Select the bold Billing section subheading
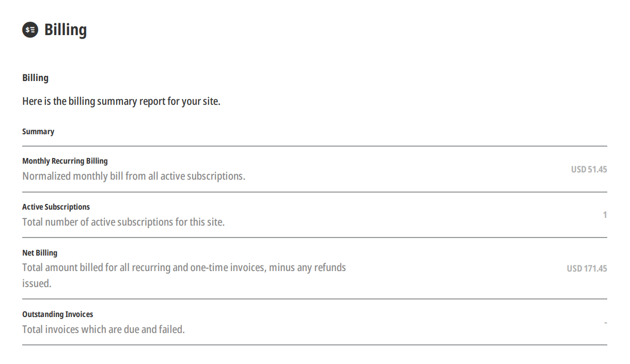630x364 pixels. click(x=35, y=78)
